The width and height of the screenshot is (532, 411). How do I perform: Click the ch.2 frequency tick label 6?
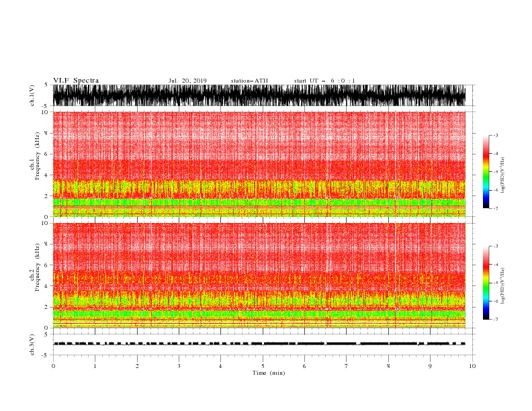click(47, 265)
